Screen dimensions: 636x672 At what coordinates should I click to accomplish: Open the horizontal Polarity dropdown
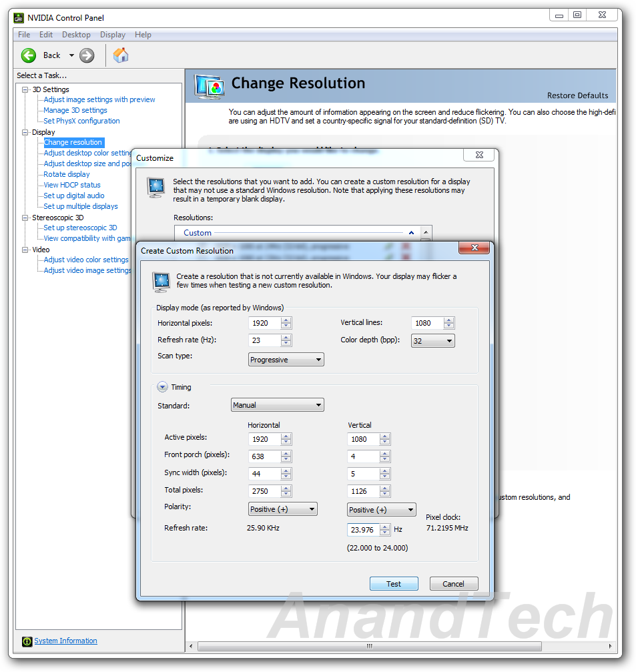pyautogui.click(x=283, y=509)
